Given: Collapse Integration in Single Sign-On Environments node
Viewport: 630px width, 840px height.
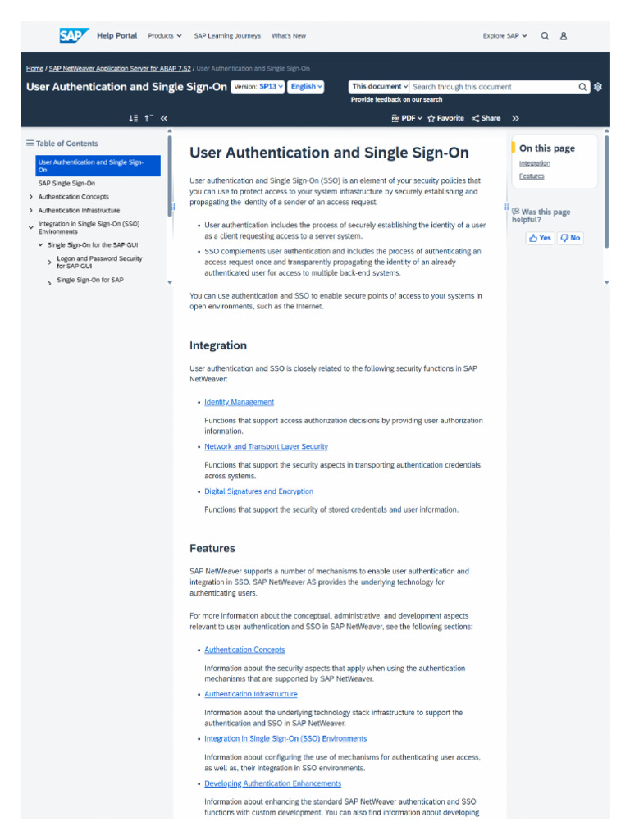Looking at the screenshot, I should pos(30,228).
